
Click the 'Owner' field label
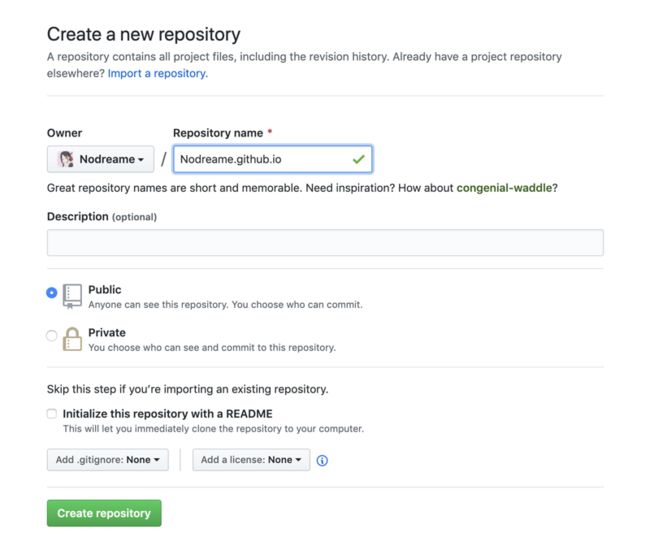[x=64, y=133]
